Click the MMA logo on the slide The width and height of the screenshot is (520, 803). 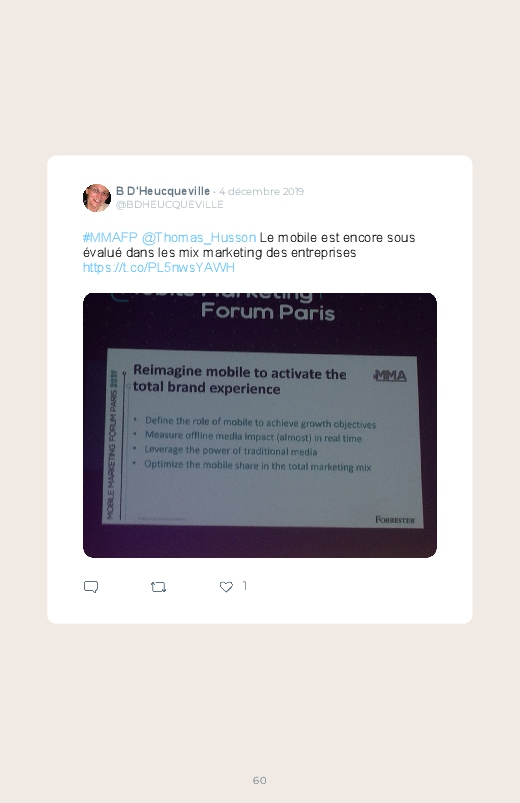pyautogui.click(x=390, y=375)
